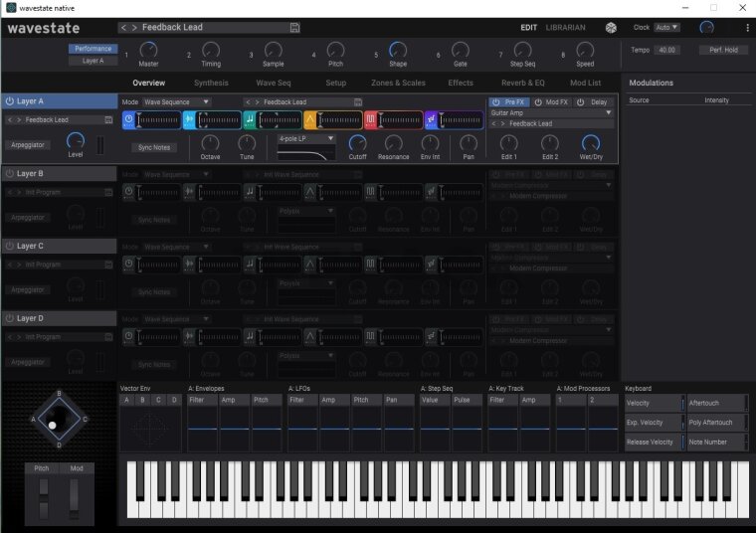This screenshot has height=533, width=756.
Task: Click the Tempo value field
Action: click(x=666, y=50)
